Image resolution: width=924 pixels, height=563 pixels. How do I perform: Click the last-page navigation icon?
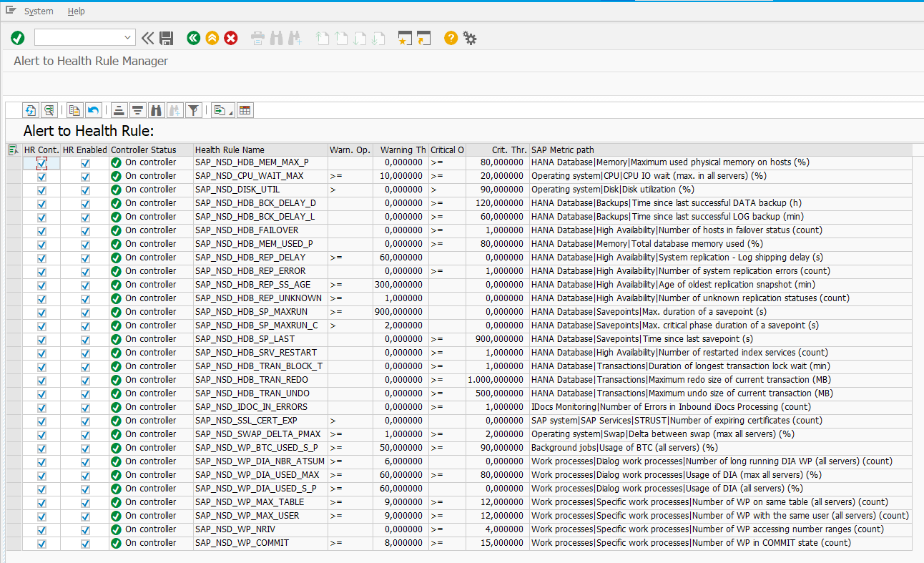coord(379,38)
